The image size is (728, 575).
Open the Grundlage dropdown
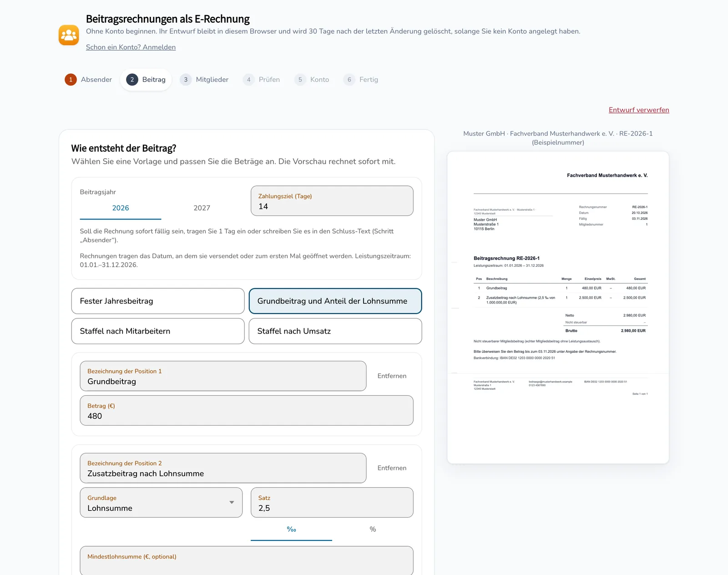click(x=161, y=503)
